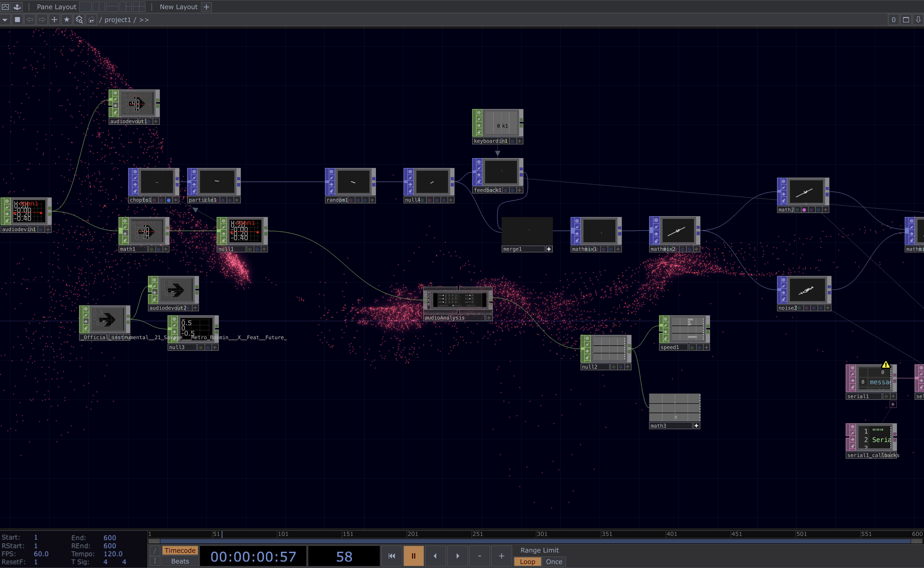Toggle Loop range limit mode
Image resolution: width=924 pixels, height=568 pixels.
pyautogui.click(x=527, y=562)
